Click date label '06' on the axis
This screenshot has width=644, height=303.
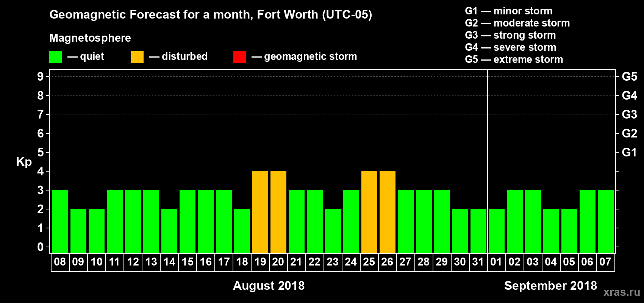click(587, 262)
